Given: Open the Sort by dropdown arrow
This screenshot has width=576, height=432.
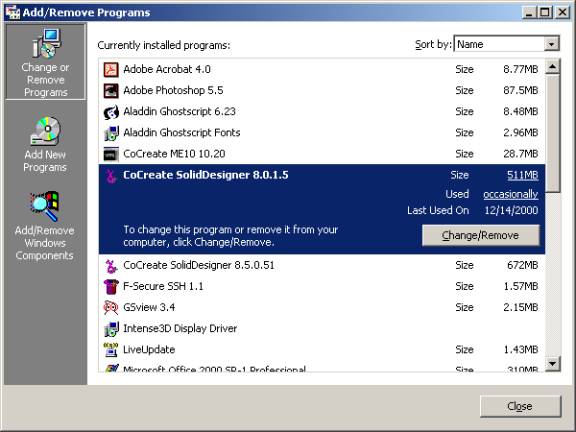Looking at the screenshot, I should (x=551, y=44).
